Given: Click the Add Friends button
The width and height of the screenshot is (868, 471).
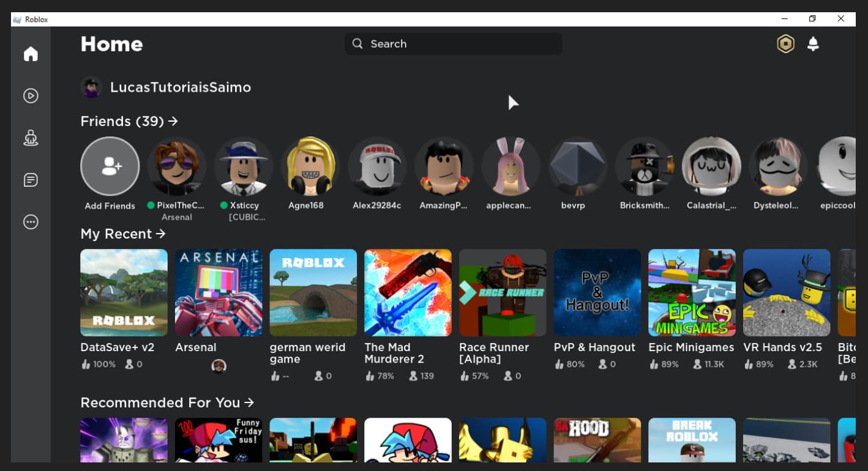Looking at the screenshot, I should [110, 166].
